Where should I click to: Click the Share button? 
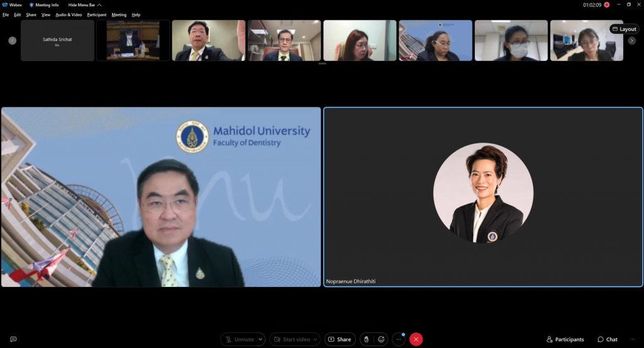[x=340, y=339]
